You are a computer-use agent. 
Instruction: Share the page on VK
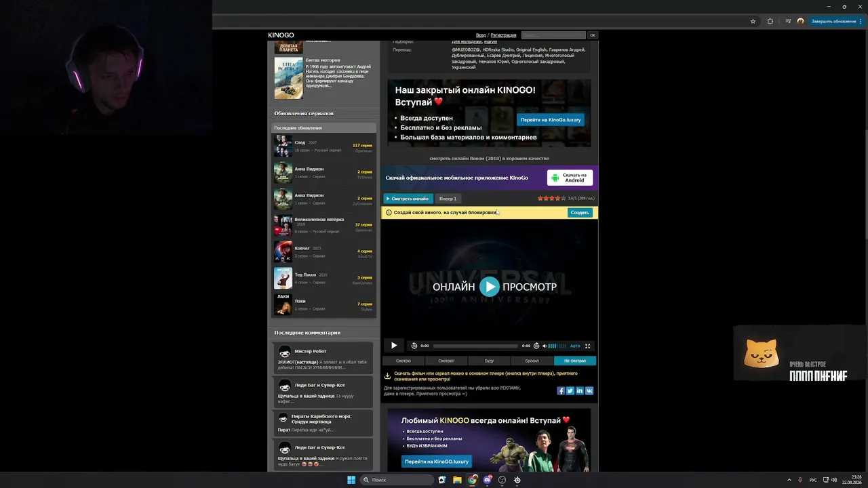(589, 391)
